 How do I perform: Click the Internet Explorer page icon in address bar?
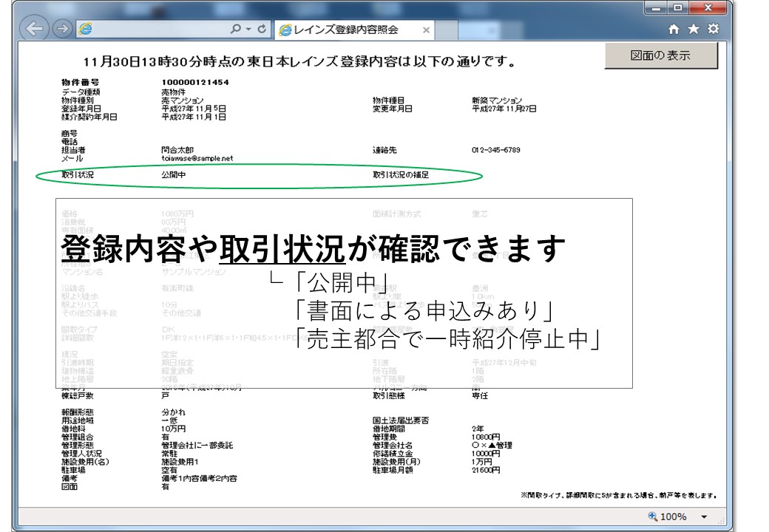point(85,29)
